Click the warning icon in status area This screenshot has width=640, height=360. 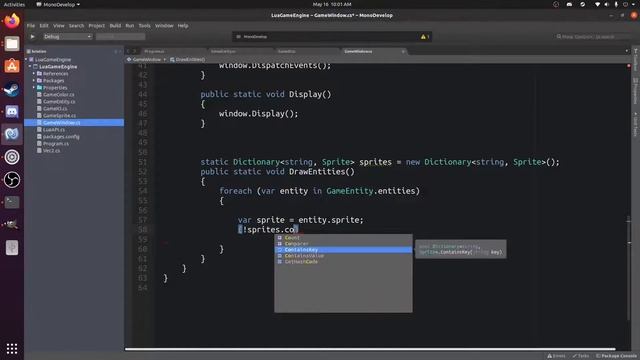[x=423, y=37]
